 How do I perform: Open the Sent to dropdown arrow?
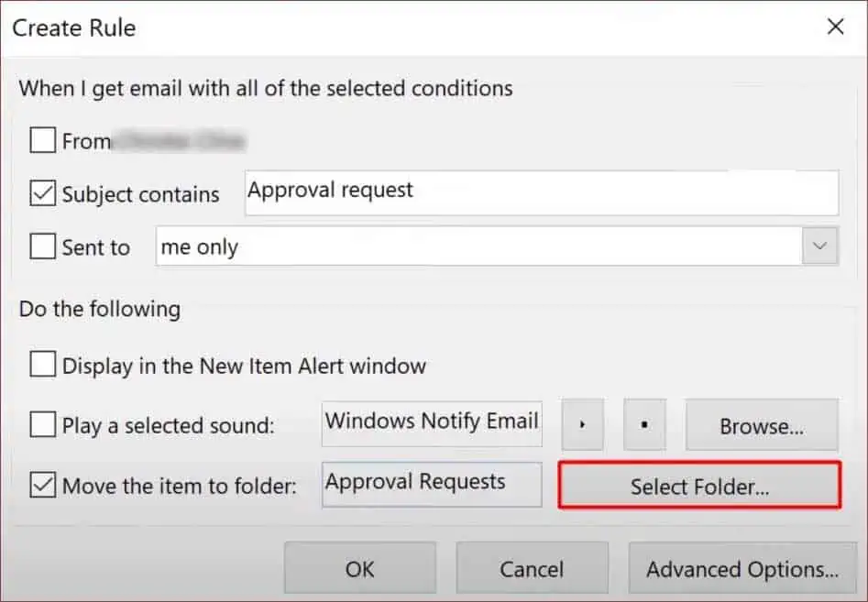coord(819,246)
